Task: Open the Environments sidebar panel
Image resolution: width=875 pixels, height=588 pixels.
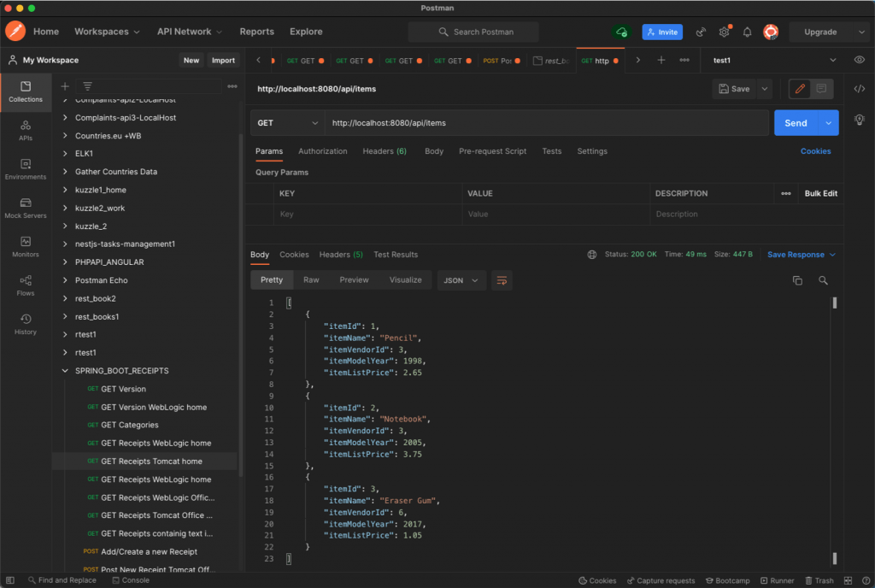Action: [x=26, y=169]
